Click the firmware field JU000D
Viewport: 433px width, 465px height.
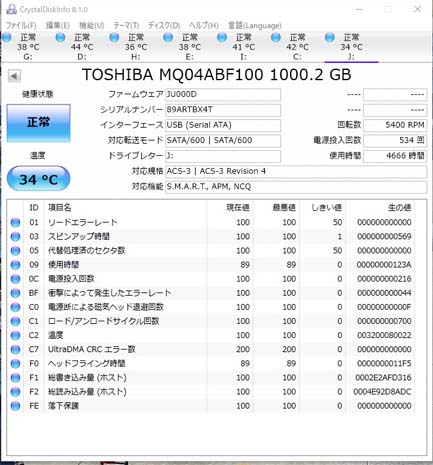point(223,94)
